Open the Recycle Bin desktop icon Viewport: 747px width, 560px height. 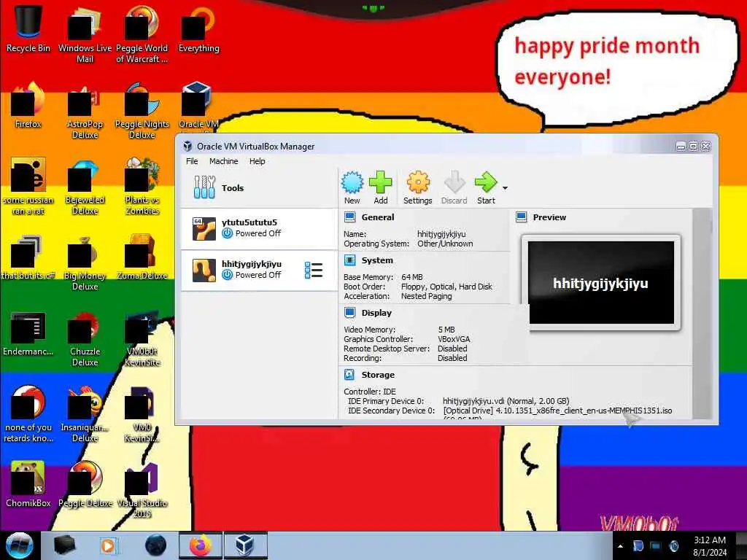point(28,29)
